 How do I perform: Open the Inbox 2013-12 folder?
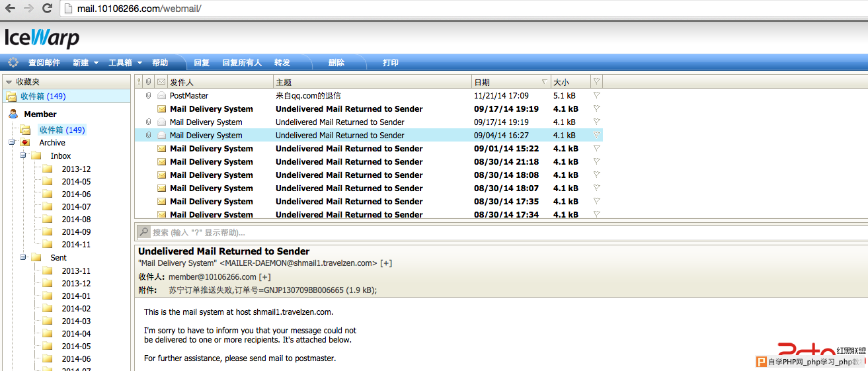click(76, 169)
